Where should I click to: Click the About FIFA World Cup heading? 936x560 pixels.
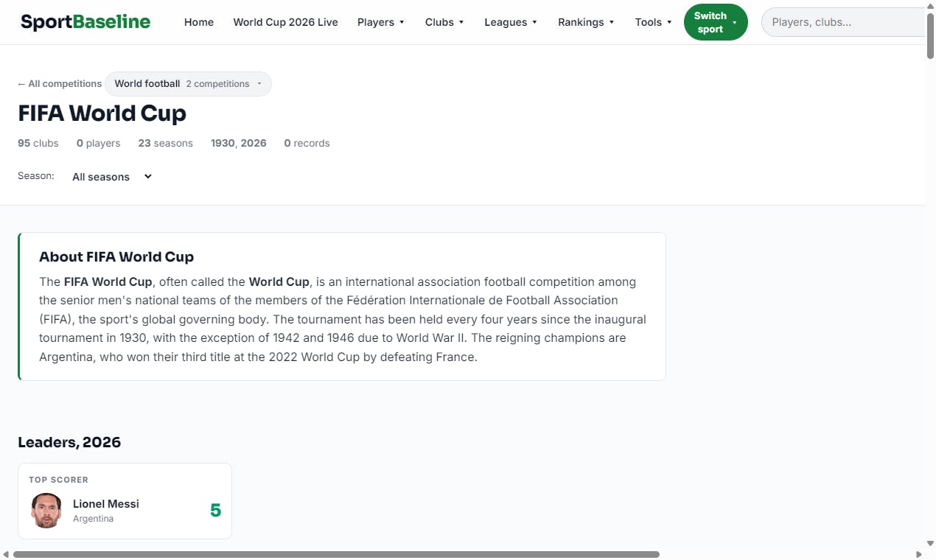tap(116, 256)
